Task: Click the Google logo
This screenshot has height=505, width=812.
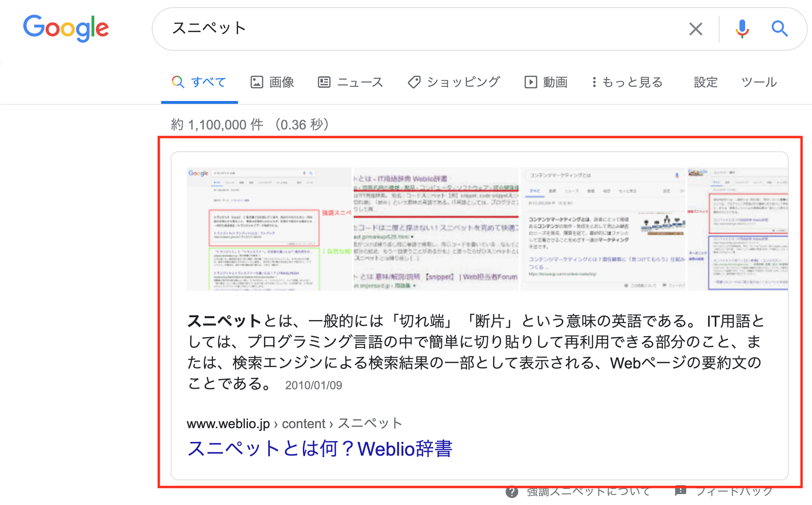Action: tap(66, 28)
